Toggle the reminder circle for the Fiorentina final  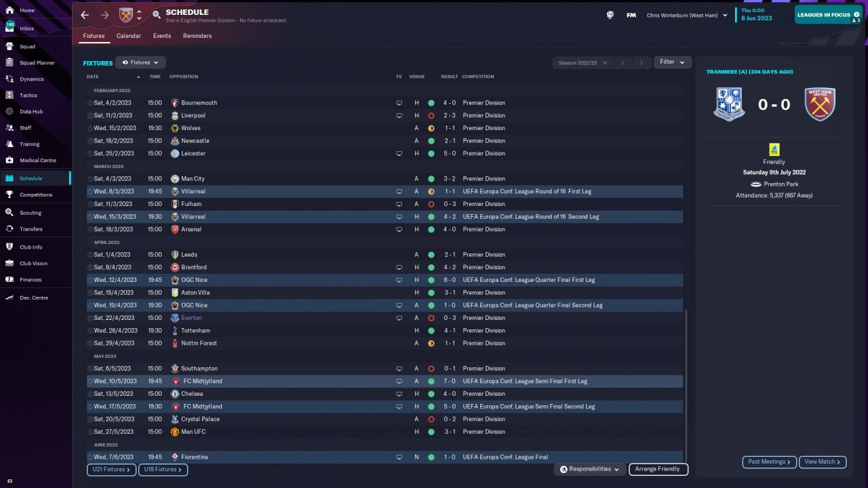[90, 457]
